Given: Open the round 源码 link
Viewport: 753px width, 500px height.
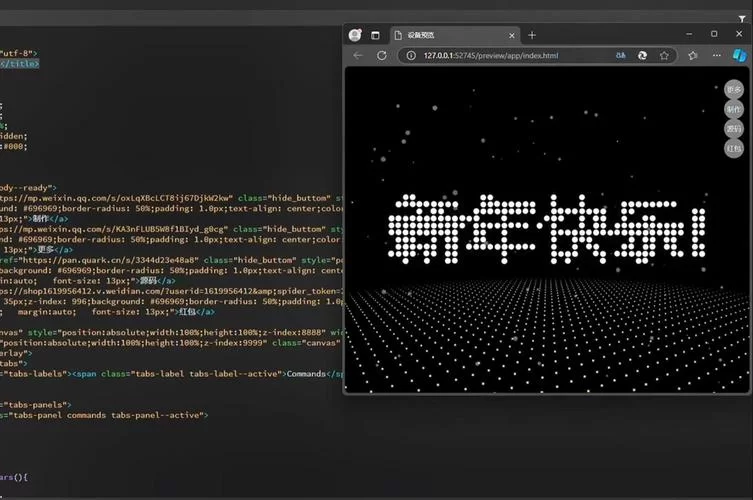Looking at the screenshot, I should click(x=735, y=129).
